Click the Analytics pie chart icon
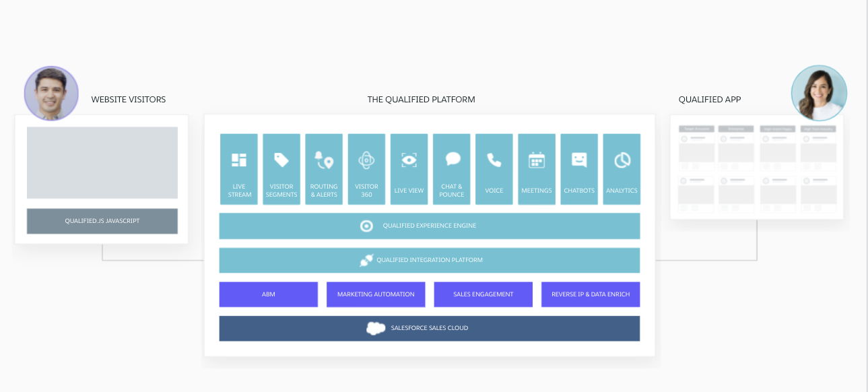The height and width of the screenshot is (392, 868). point(622,160)
